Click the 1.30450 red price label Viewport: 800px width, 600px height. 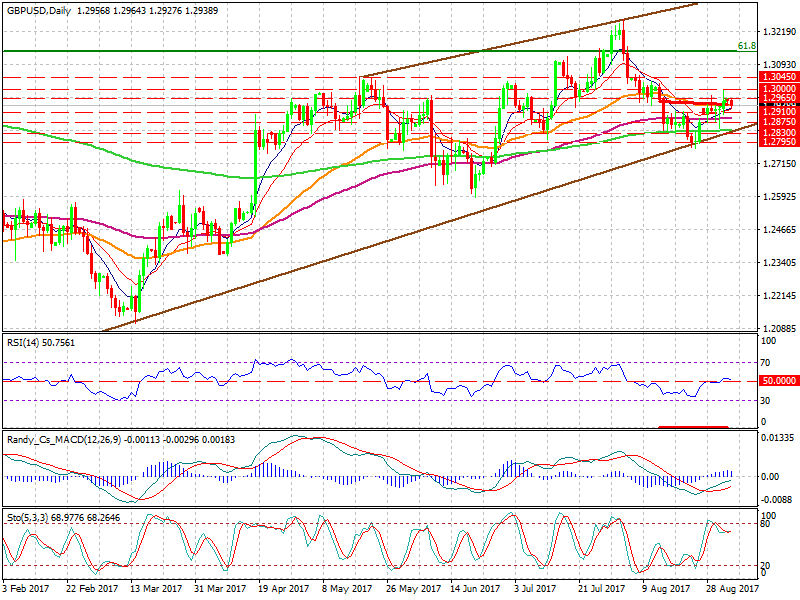(778, 76)
